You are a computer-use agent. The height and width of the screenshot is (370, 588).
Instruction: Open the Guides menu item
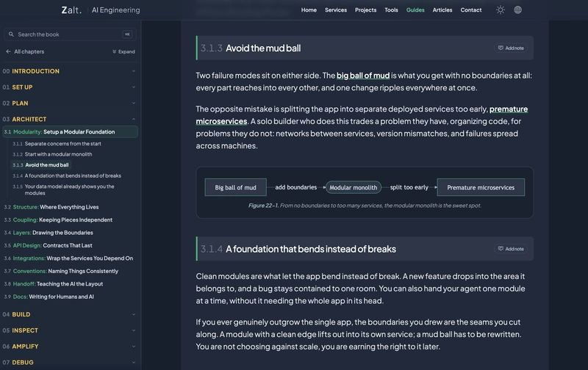415,10
